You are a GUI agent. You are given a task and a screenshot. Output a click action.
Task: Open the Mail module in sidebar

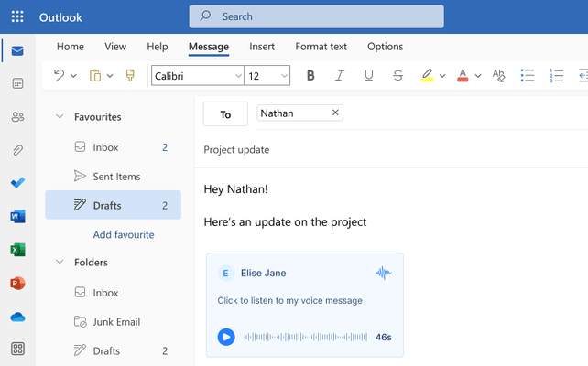point(17,50)
